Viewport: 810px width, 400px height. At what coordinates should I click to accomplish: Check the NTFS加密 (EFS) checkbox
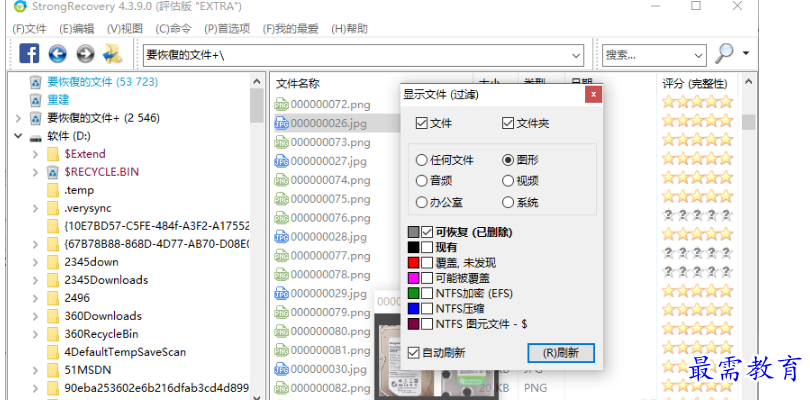(427, 294)
